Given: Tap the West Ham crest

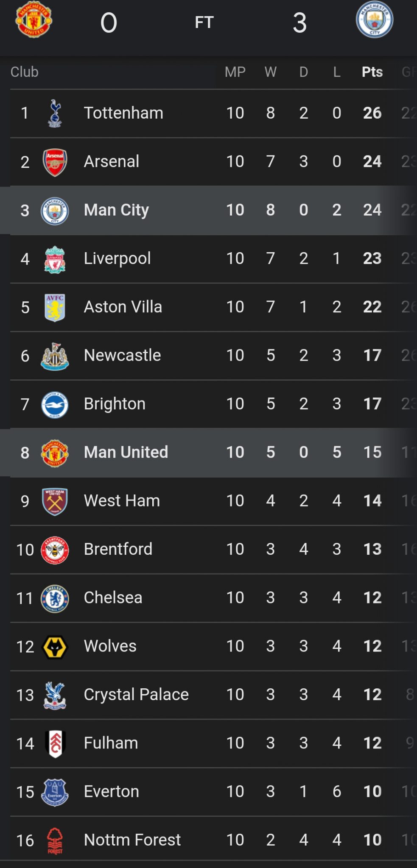Looking at the screenshot, I should coord(55,501).
